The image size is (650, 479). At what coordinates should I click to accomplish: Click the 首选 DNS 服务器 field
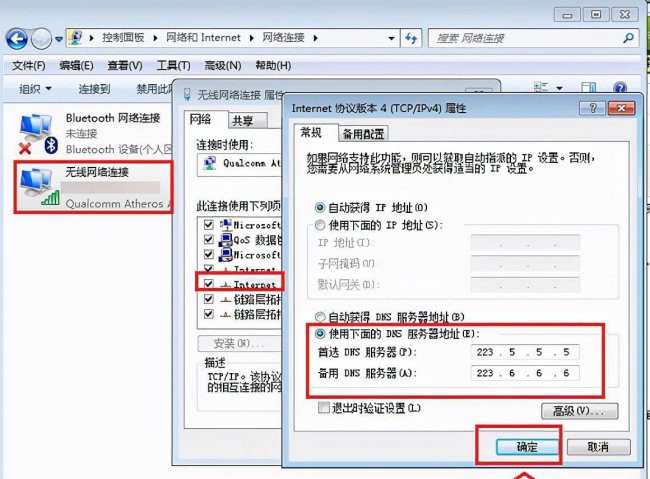pos(525,352)
